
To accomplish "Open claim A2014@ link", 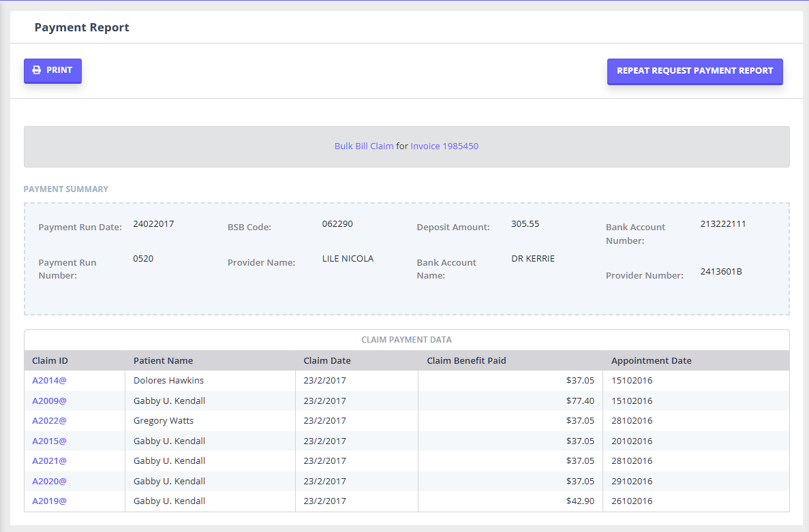I will pyautogui.click(x=49, y=381).
